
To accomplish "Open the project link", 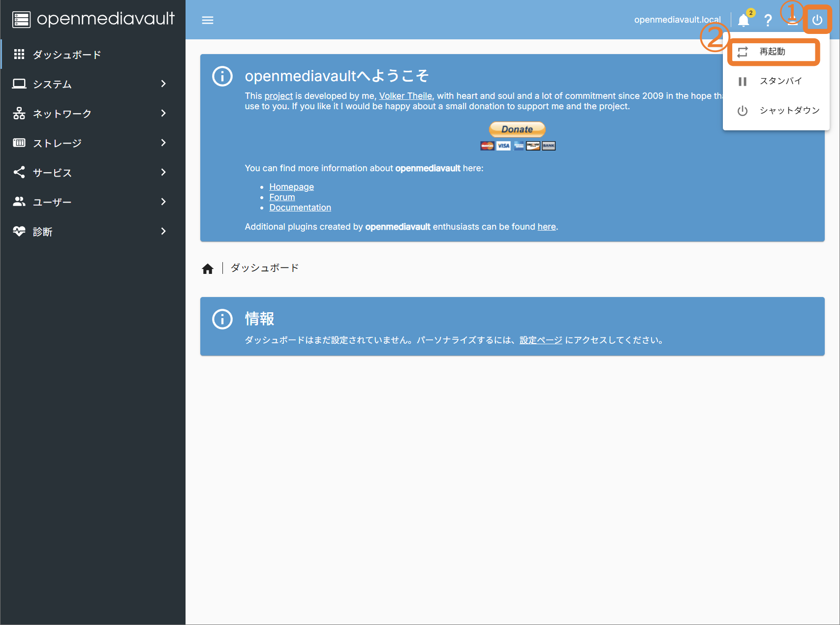I will [x=279, y=96].
